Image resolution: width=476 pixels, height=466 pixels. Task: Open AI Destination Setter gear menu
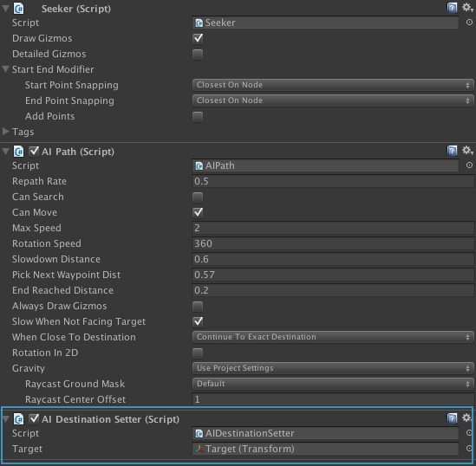pos(466,418)
